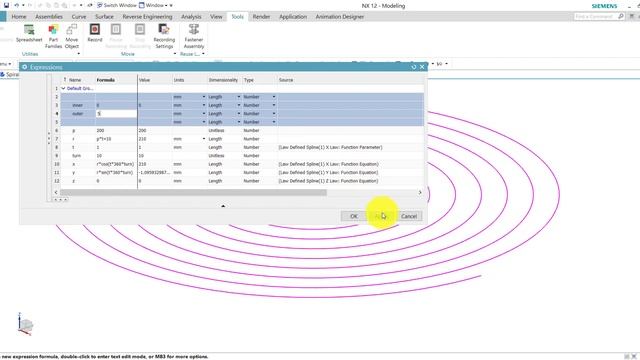Click the view orientation triad

25,324
